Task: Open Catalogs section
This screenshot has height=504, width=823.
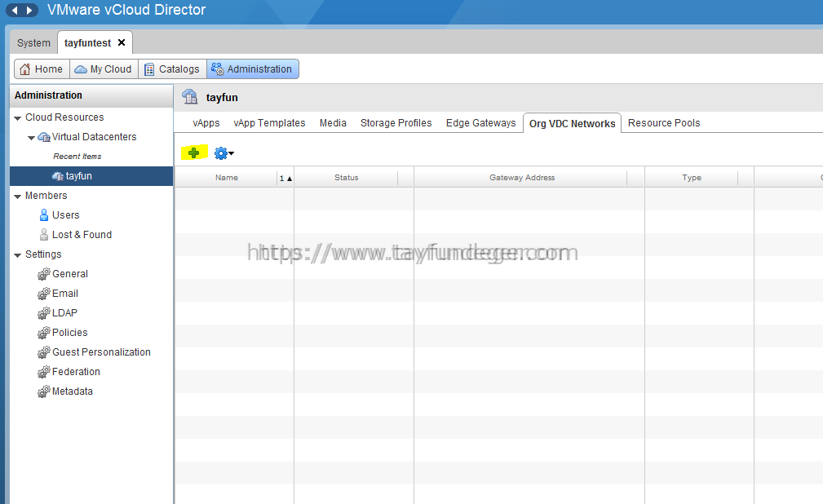Action: click(173, 69)
